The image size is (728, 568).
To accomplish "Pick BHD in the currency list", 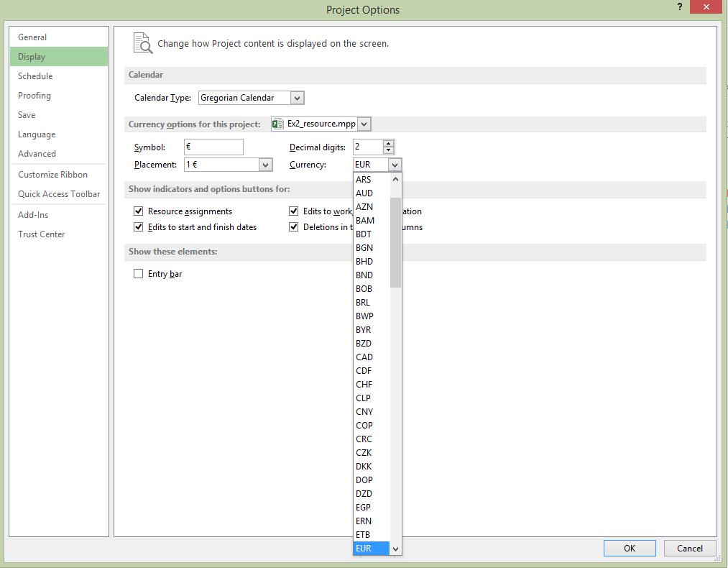I will (x=372, y=262).
